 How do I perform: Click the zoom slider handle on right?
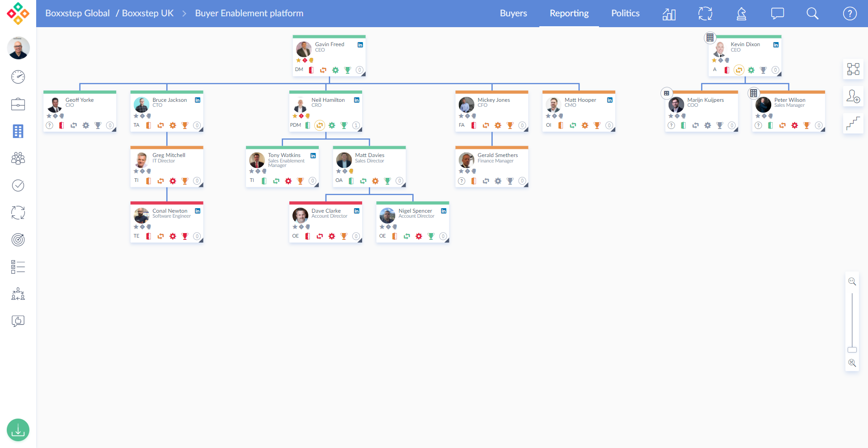pyautogui.click(x=852, y=350)
